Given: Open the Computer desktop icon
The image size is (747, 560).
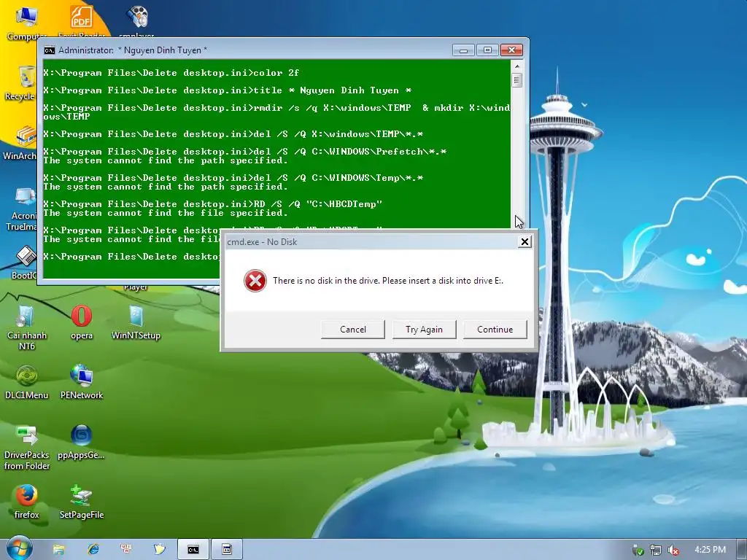Looking at the screenshot, I should [27, 22].
